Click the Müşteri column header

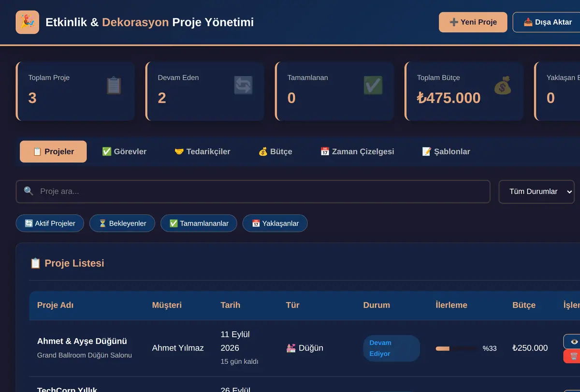click(x=167, y=305)
